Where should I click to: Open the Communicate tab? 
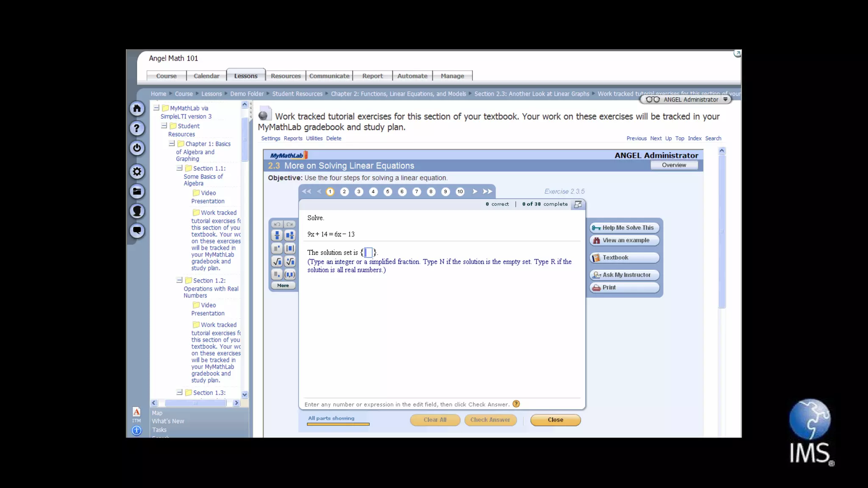pos(329,76)
